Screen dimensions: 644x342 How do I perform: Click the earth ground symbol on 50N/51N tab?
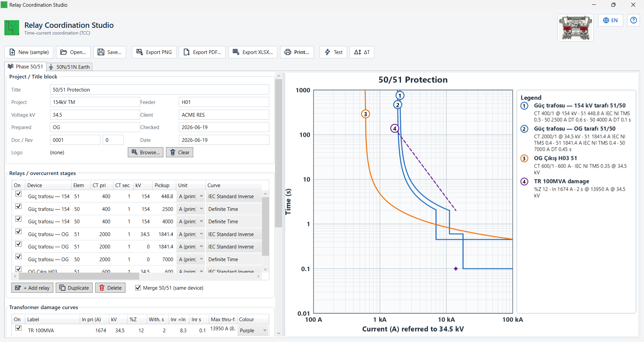(51, 67)
